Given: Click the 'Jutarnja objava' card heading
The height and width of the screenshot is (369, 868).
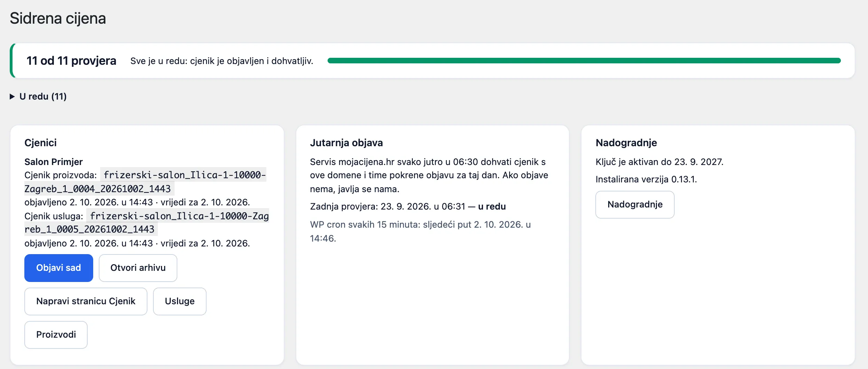Looking at the screenshot, I should (346, 143).
